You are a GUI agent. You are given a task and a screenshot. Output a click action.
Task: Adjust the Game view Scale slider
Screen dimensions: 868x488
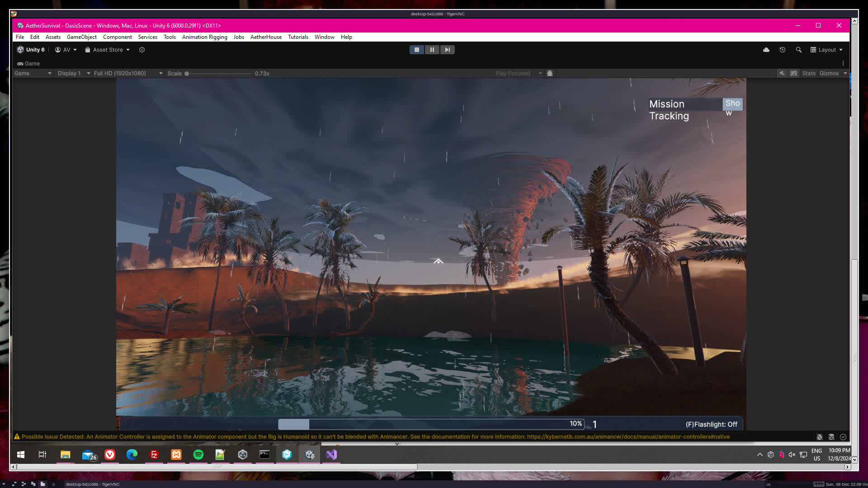click(x=187, y=73)
